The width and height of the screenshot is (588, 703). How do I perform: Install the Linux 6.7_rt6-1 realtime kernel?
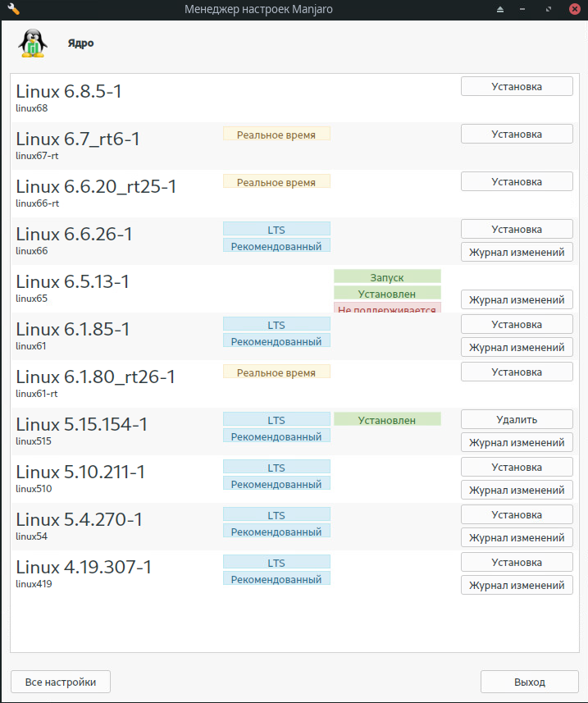[x=517, y=134]
